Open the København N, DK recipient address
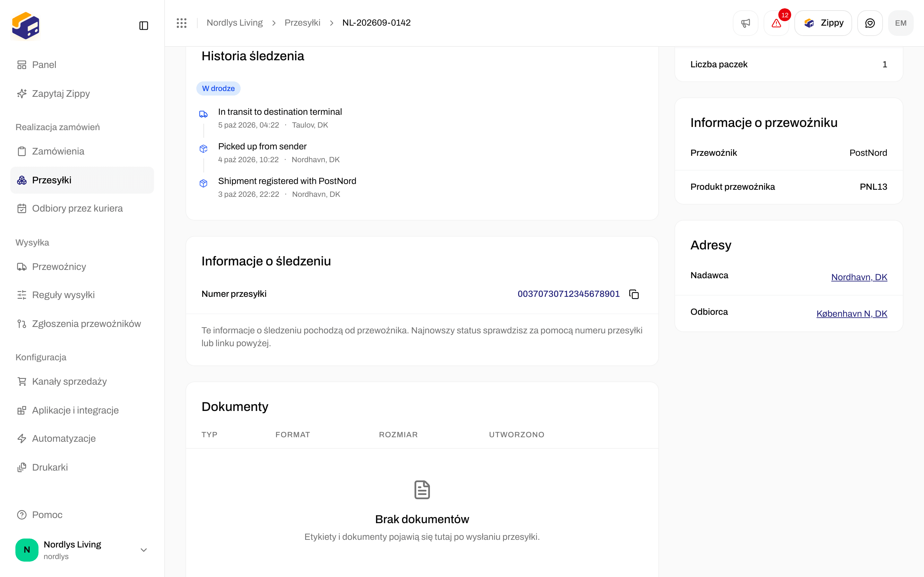This screenshot has width=924, height=577. (x=851, y=314)
